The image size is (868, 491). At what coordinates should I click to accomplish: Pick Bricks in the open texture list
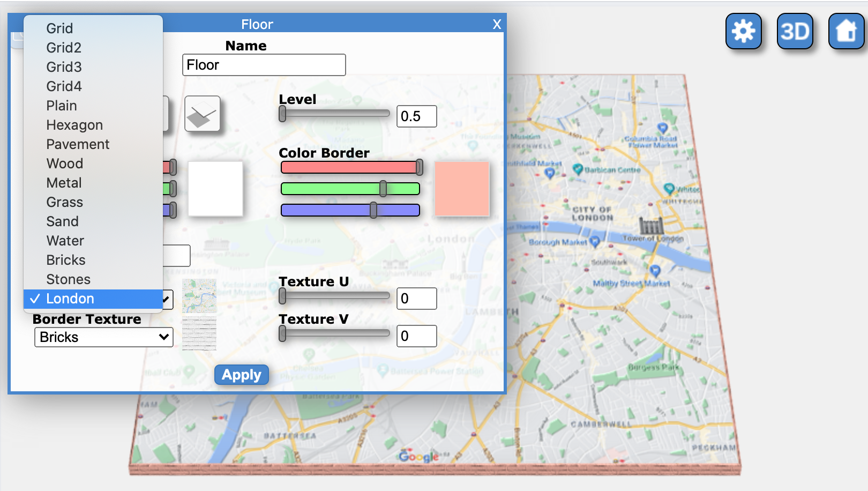click(x=93, y=260)
